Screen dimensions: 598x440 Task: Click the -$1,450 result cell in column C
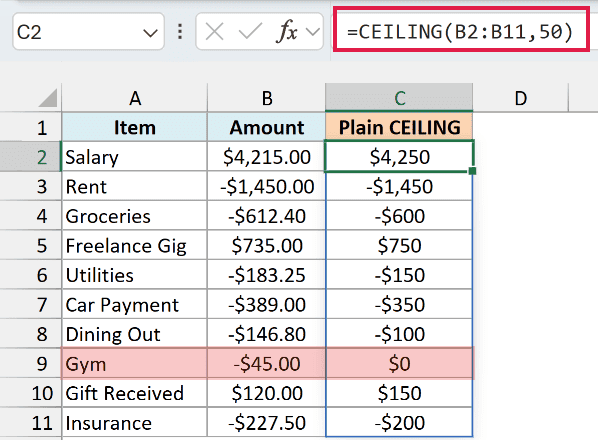pos(399,186)
